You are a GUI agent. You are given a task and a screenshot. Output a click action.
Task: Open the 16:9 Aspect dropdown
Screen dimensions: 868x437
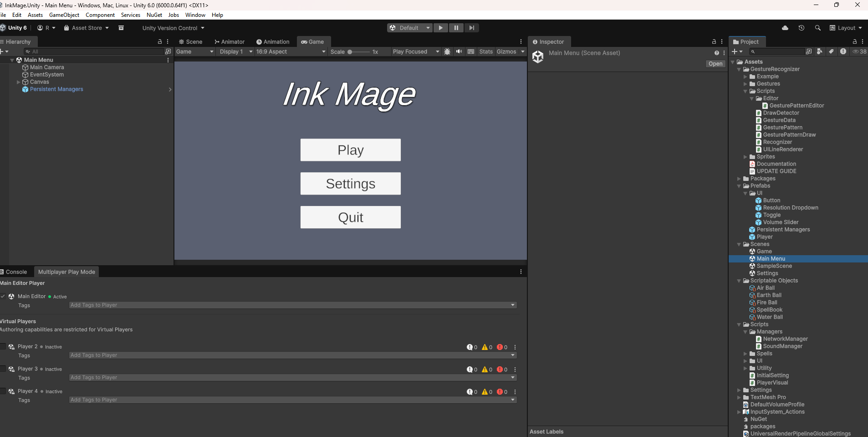pos(291,51)
